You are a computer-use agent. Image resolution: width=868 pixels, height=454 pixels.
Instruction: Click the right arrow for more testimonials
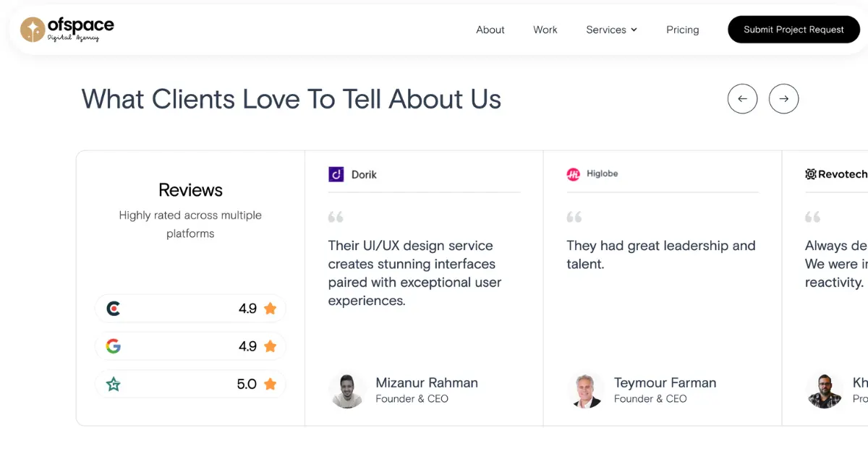coord(783,98)
